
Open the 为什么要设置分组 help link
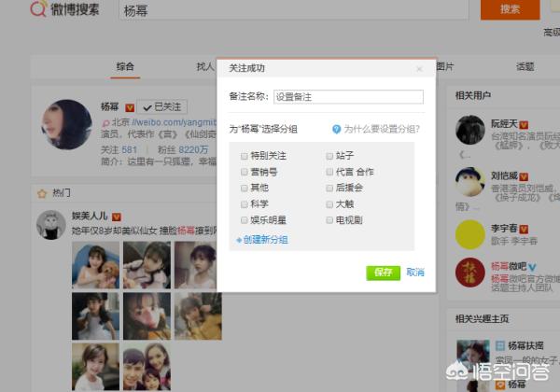(382, 129)
